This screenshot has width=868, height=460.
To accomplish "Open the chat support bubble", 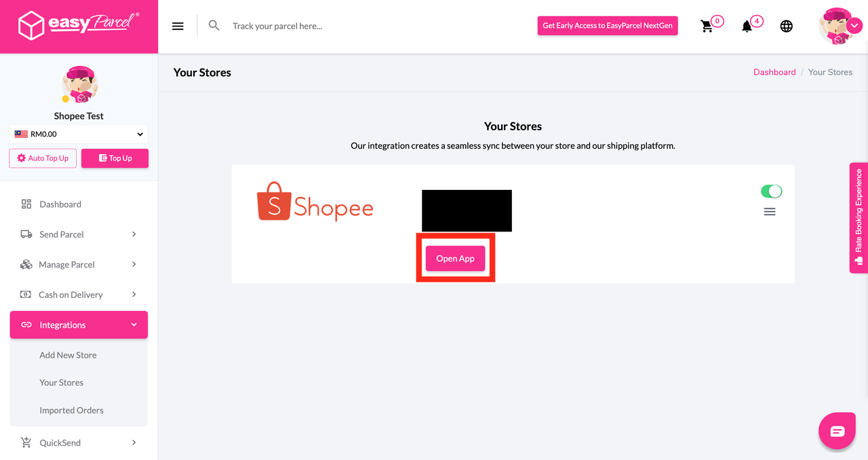I will (x=837, y=431).
